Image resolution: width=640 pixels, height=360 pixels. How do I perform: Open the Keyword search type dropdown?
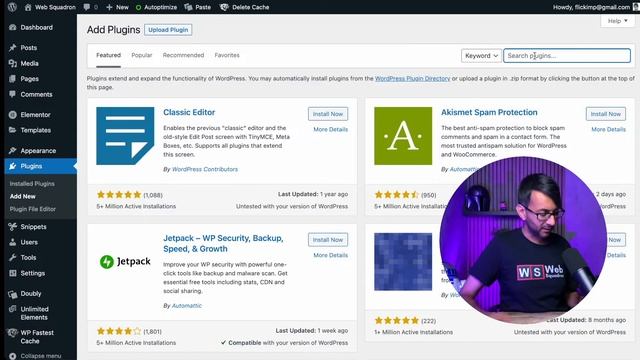[x=481, y=56]
